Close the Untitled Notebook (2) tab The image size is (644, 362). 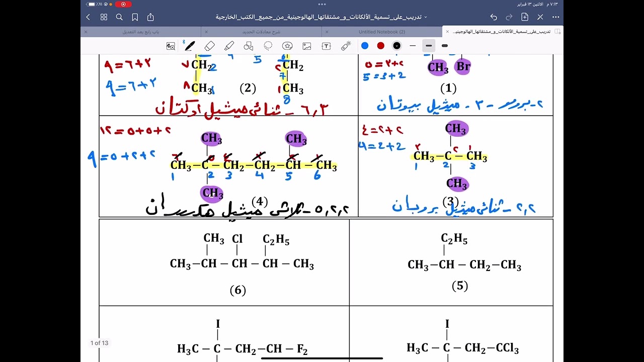click(x=327, y=32)
